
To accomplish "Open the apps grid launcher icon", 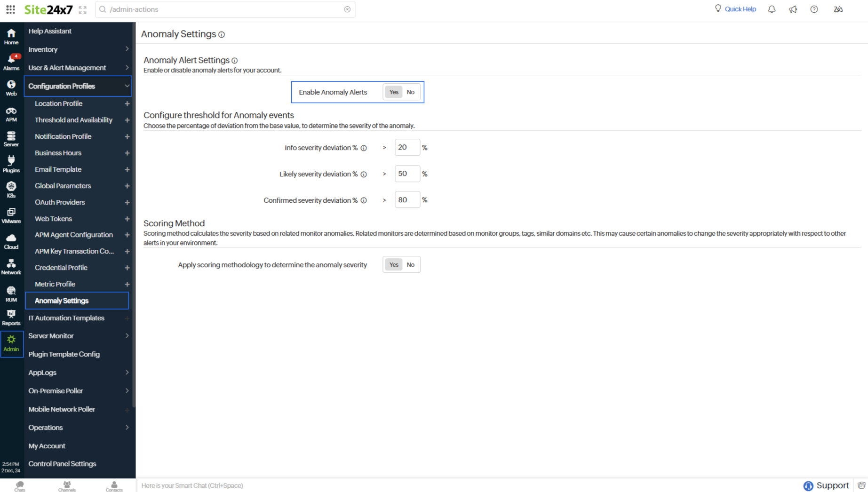I will click(x=10, y=9).
